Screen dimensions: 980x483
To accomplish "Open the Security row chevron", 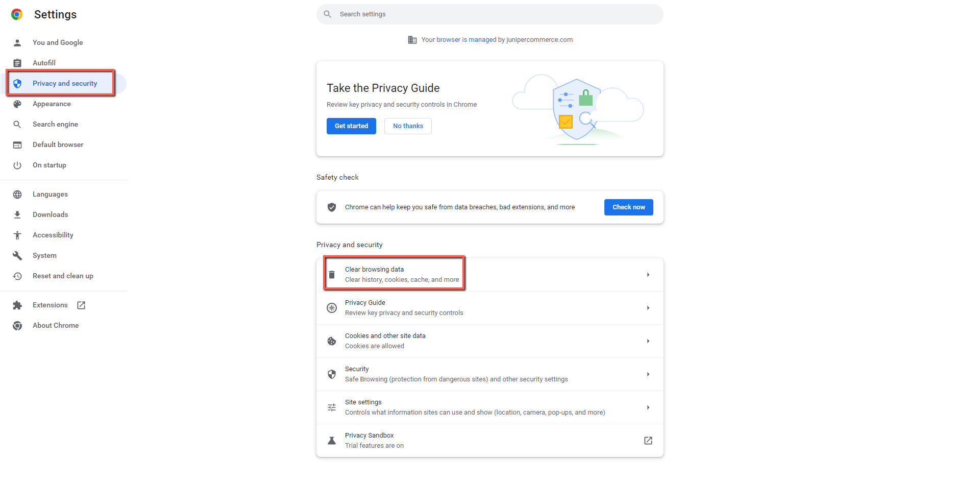I will [648, 374].
